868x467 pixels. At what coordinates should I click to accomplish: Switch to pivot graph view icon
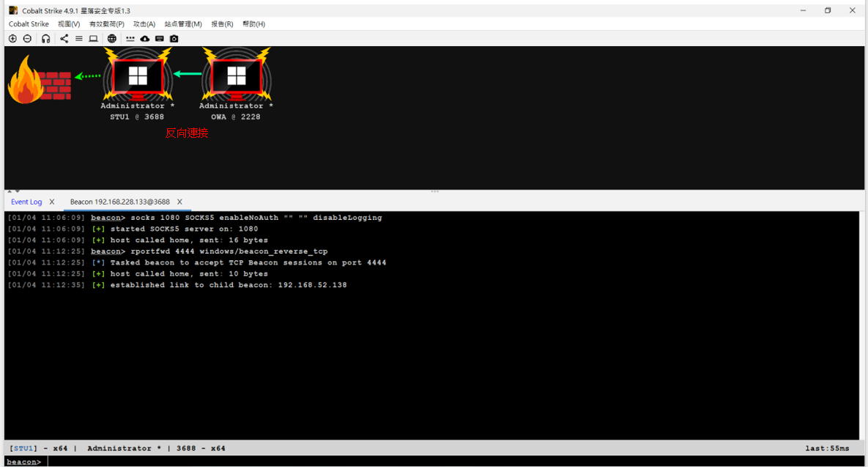tap(64, 38)
